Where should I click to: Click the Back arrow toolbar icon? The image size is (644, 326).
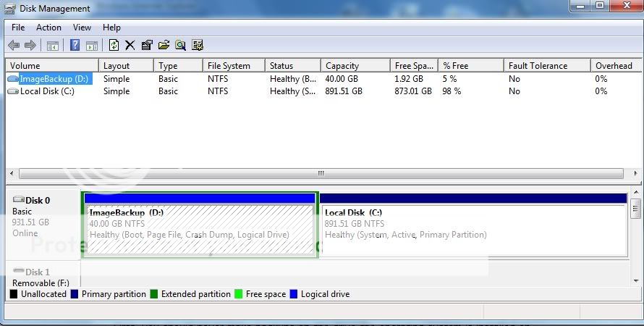point(14,46)
